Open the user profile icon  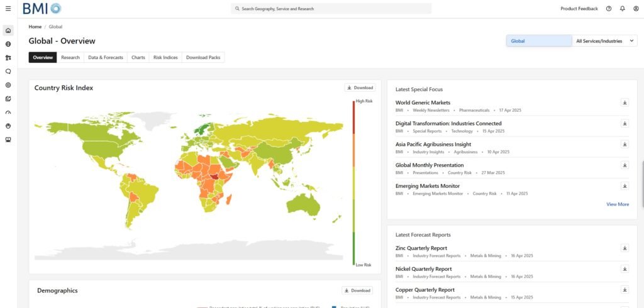click(x=635, y=9)
